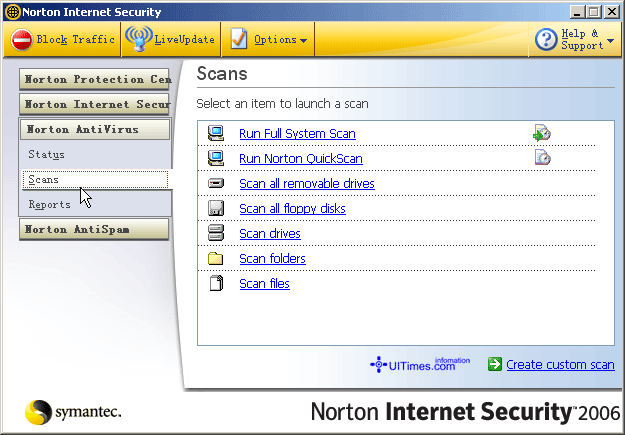This screenshot has height=435, width=625.
Task: Click the computer icon beside Run Full System Scan
Action: point(216,133)
